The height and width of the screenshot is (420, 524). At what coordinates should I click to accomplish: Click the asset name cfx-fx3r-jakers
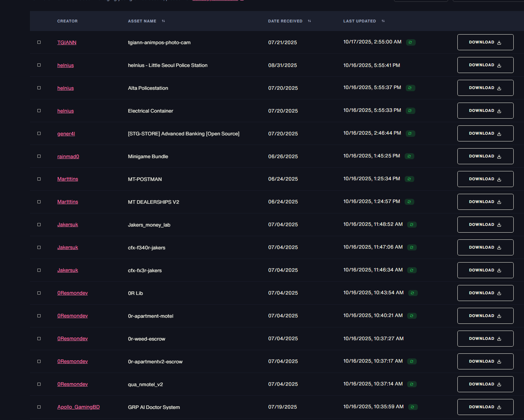pyautogui.click(x=145, y=270)
